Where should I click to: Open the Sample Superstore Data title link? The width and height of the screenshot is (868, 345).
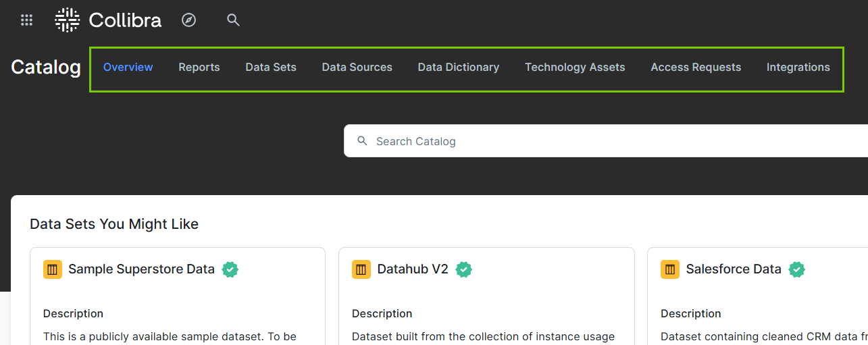[x=141, y=269]
